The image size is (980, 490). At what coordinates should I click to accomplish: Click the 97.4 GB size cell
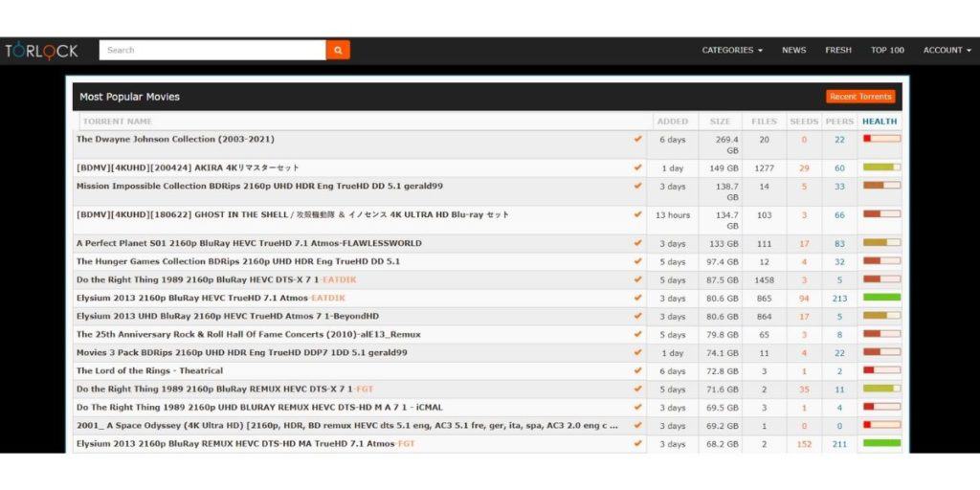coord(723,262)
